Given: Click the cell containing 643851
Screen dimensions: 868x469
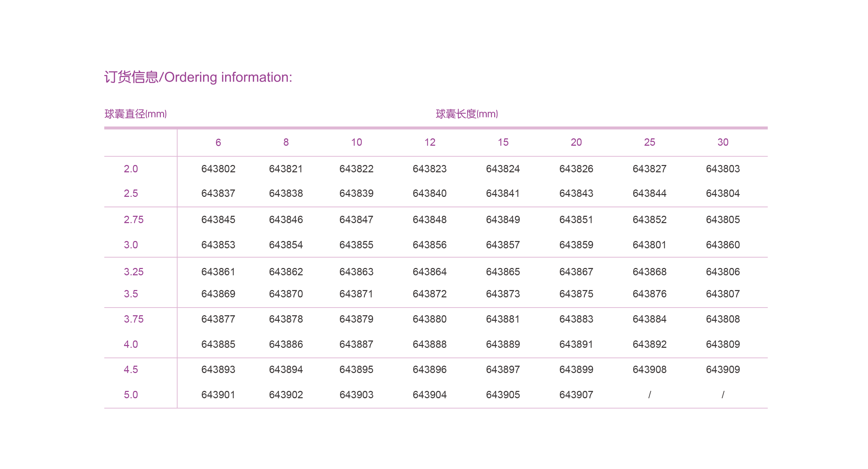Looking at the screenshot, I should pos(576,220).
